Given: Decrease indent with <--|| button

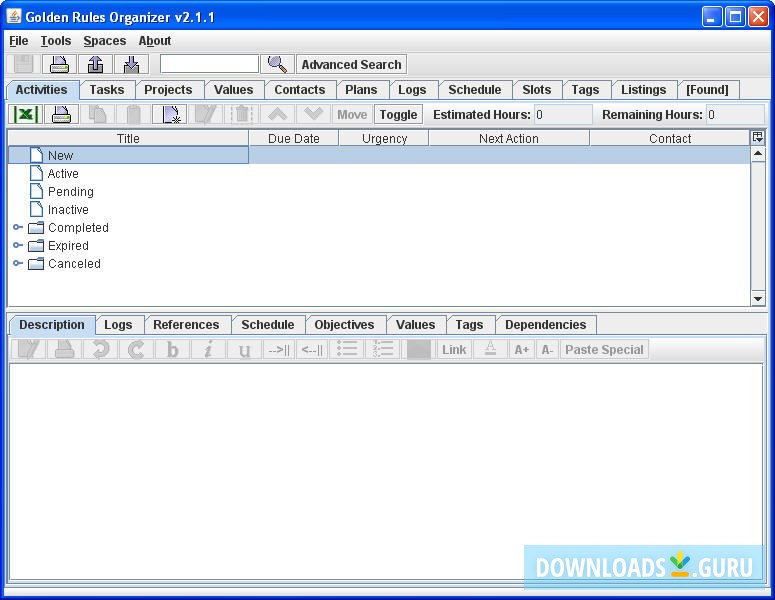Looking at the screenshot, I should (312, 349).
